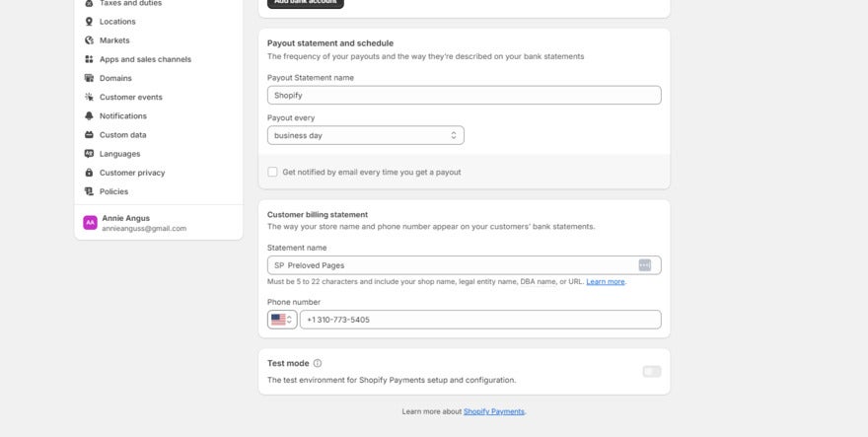Open the Shopify Payments link

(494, 411)
